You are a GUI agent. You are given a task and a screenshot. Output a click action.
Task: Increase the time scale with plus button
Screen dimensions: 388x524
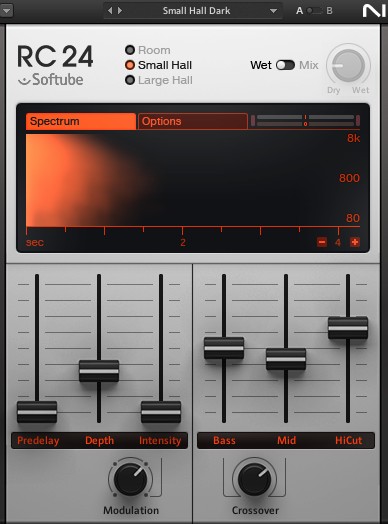(355, 242)
